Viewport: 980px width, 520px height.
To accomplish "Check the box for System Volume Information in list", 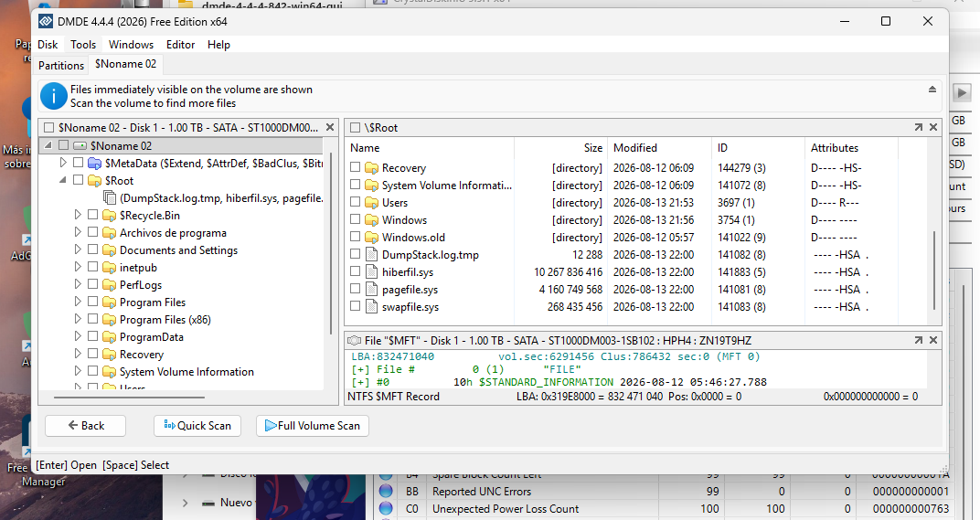I will click(355, 185).
